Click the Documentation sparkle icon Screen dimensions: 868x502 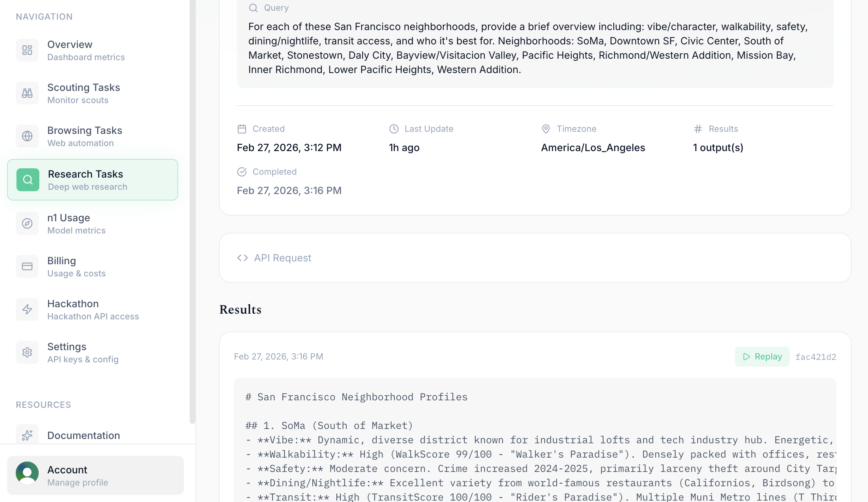point(27,435)
